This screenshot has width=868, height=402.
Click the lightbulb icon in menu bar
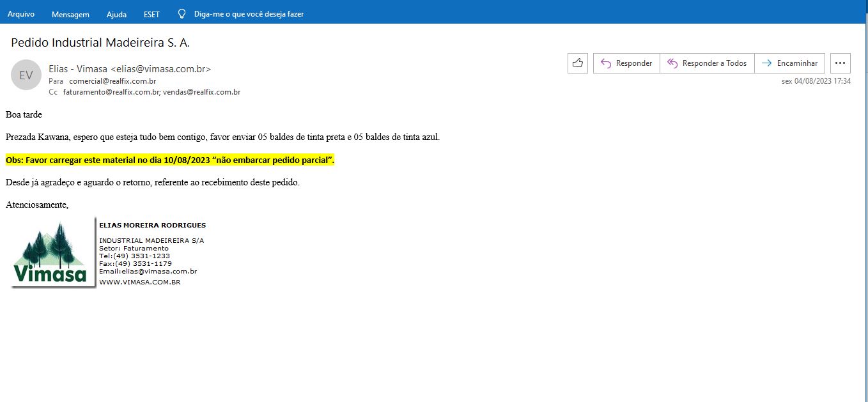coord(182,13)
